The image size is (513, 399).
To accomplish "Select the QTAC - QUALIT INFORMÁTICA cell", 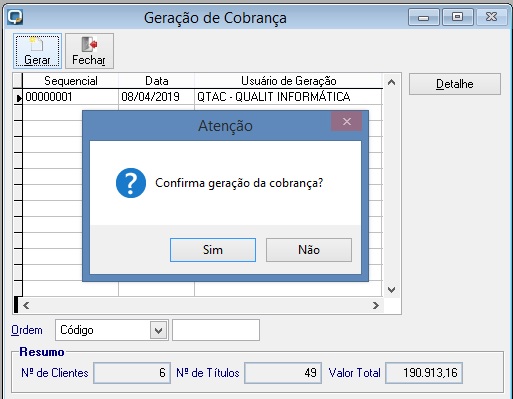I will pos(288,97).
